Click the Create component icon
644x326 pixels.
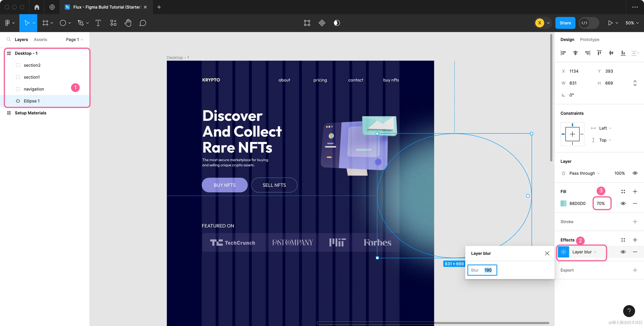(322, 23)
